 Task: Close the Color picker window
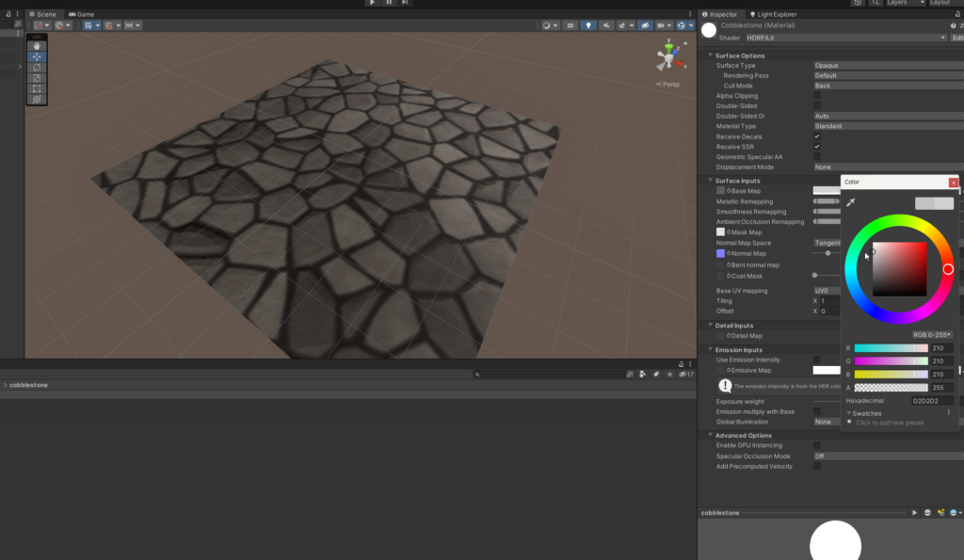coord(953,182)
